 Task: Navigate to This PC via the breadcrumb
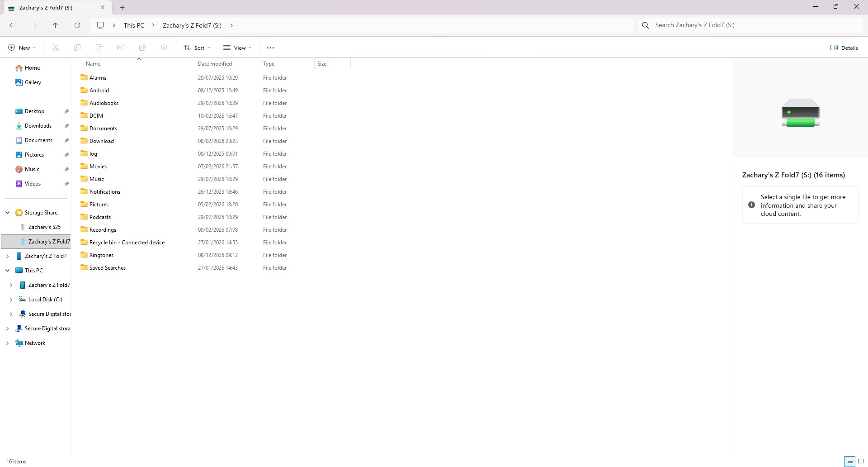click(134, 25)
